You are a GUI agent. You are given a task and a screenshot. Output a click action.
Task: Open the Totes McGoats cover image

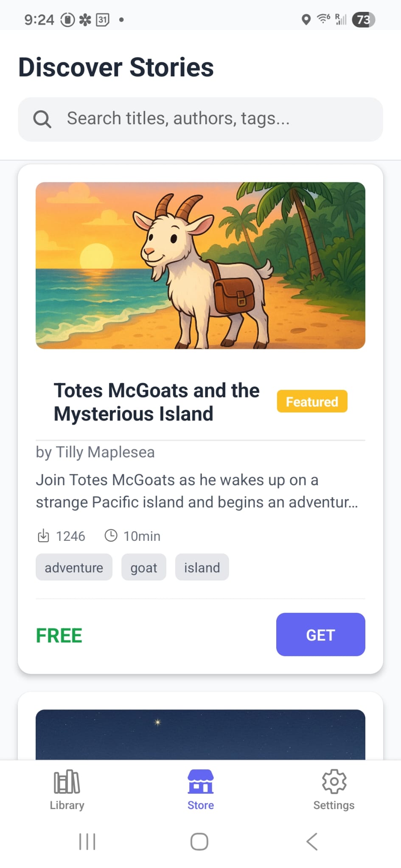[x=200, y=265]
